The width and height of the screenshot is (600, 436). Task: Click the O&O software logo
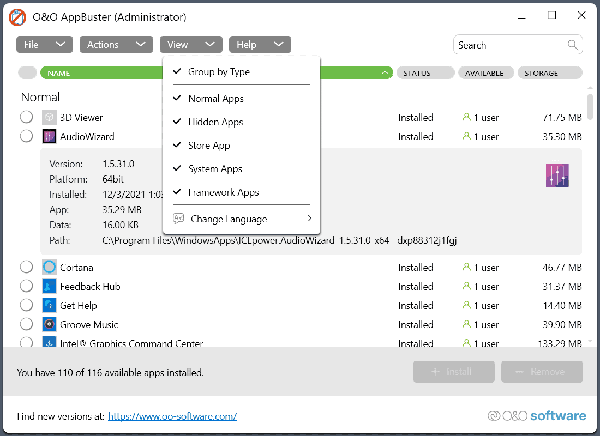537,415
